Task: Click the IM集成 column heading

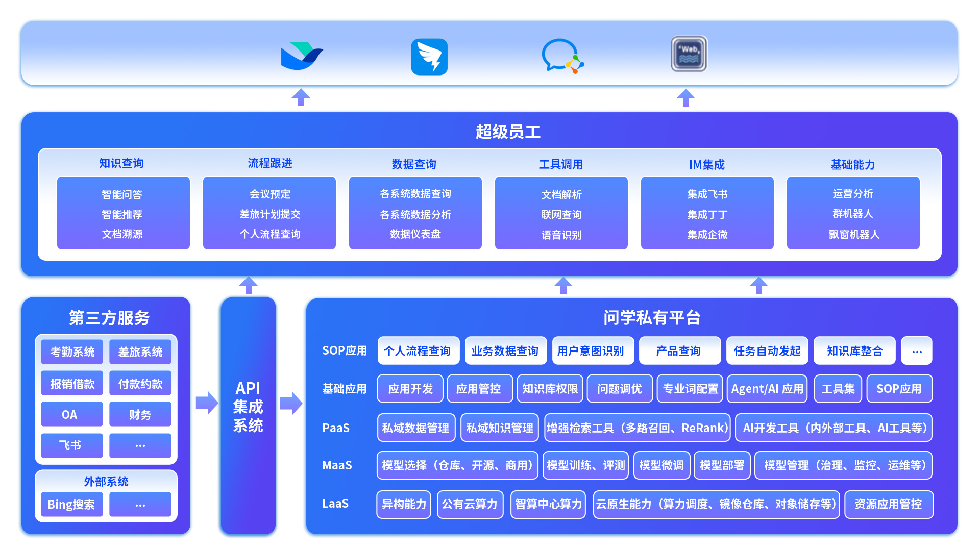Action: click(706, 164)
